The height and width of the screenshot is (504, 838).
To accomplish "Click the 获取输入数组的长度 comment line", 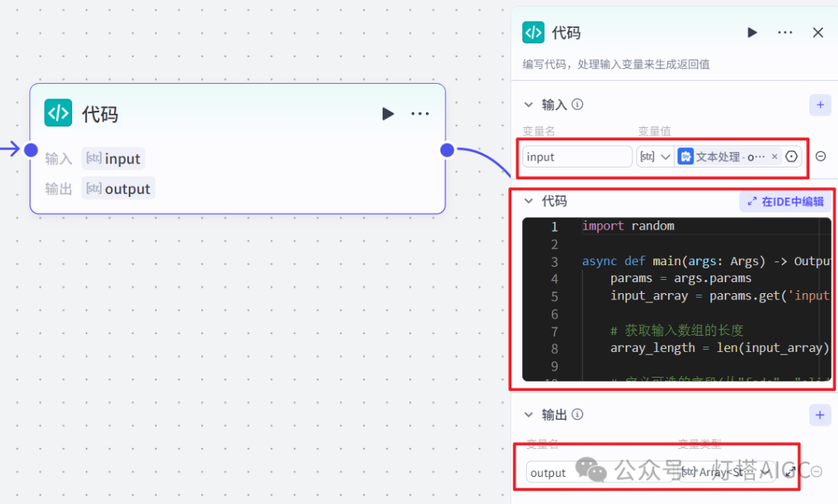I will click(677, 330).
